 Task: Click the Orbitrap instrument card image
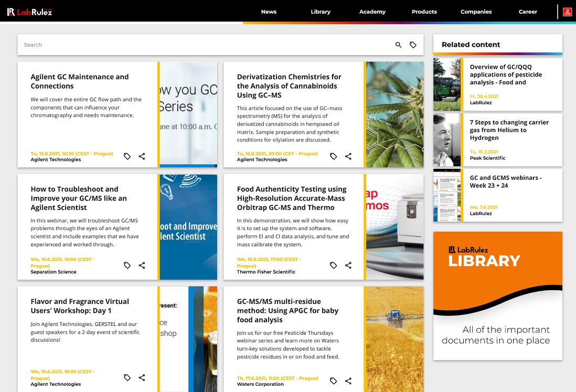coord(395,227)
